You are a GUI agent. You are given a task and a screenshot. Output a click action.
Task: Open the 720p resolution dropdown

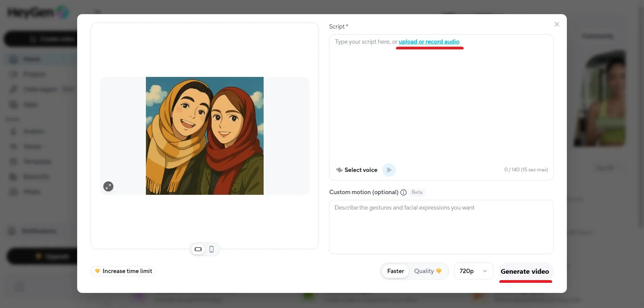pos(473,271)
